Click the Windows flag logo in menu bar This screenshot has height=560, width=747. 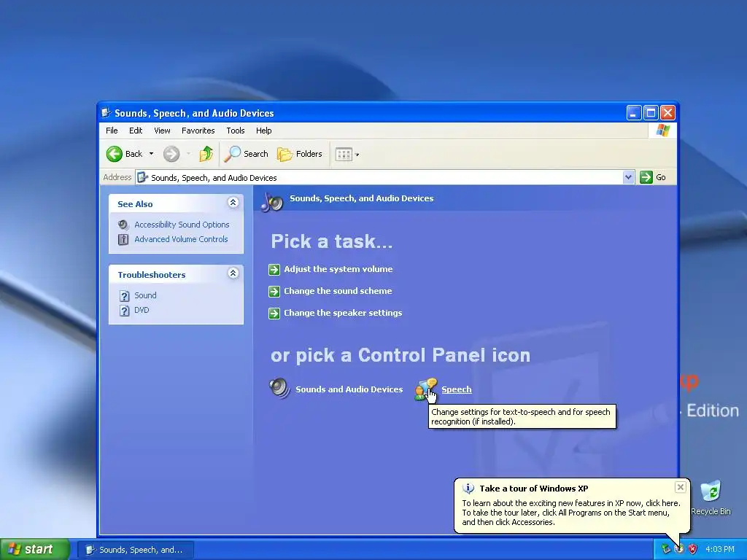pyautogui.click(x=662, y=131)
